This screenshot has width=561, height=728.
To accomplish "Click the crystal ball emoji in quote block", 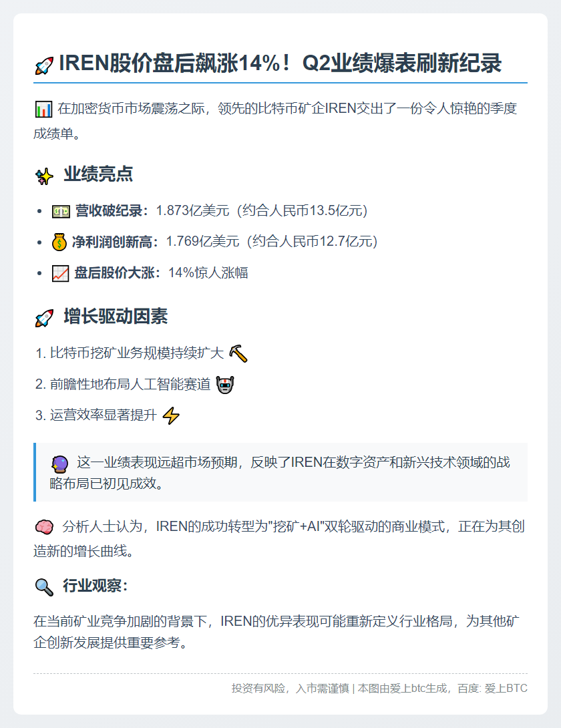I will (60, 464).
